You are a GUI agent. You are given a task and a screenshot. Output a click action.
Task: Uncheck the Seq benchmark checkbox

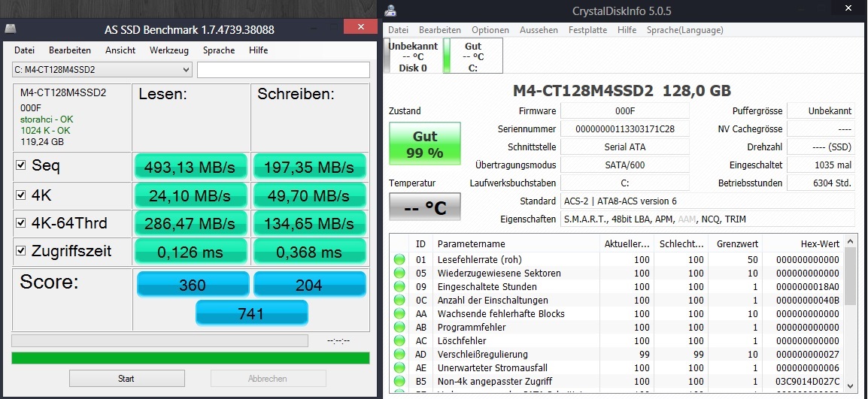point(21,165)
